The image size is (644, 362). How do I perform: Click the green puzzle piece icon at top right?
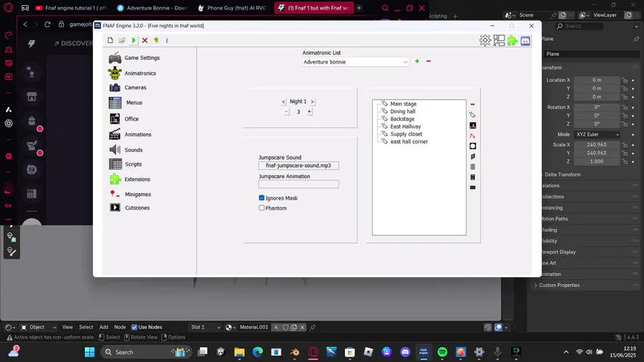coord(512,40)
